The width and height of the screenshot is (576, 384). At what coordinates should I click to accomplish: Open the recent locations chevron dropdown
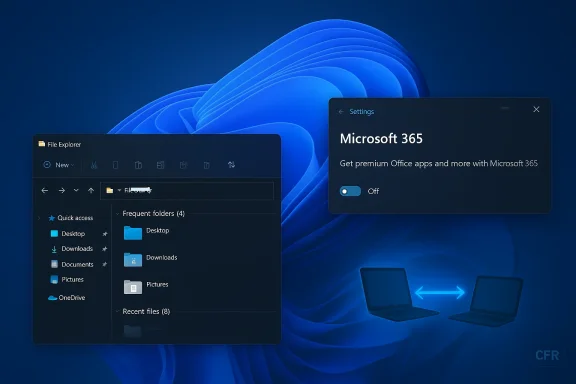[x=76, y=190]
